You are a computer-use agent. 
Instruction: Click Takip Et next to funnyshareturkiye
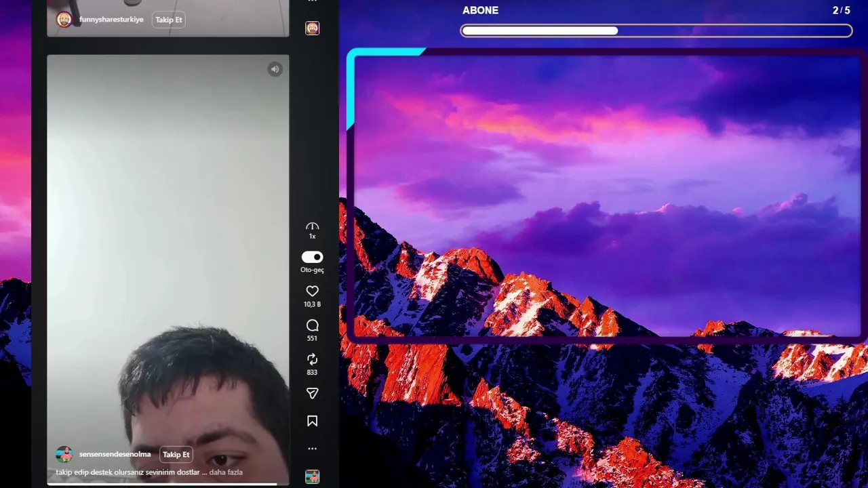(169, 20)
